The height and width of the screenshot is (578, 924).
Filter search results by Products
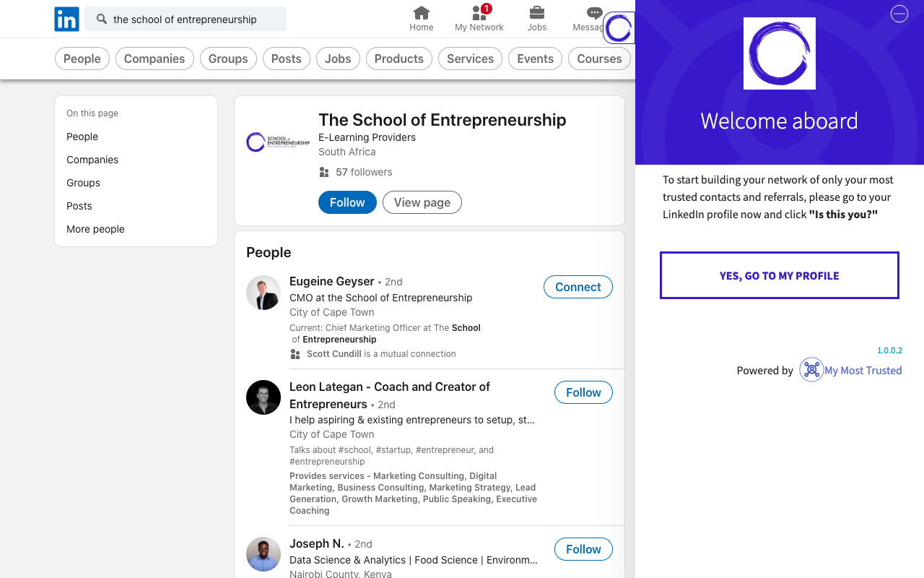[399, 59]
